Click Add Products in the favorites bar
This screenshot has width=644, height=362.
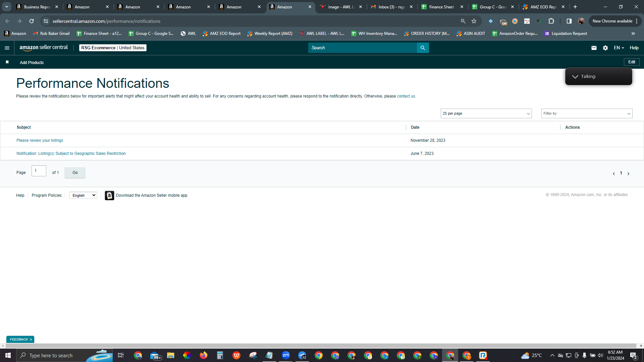32,63
